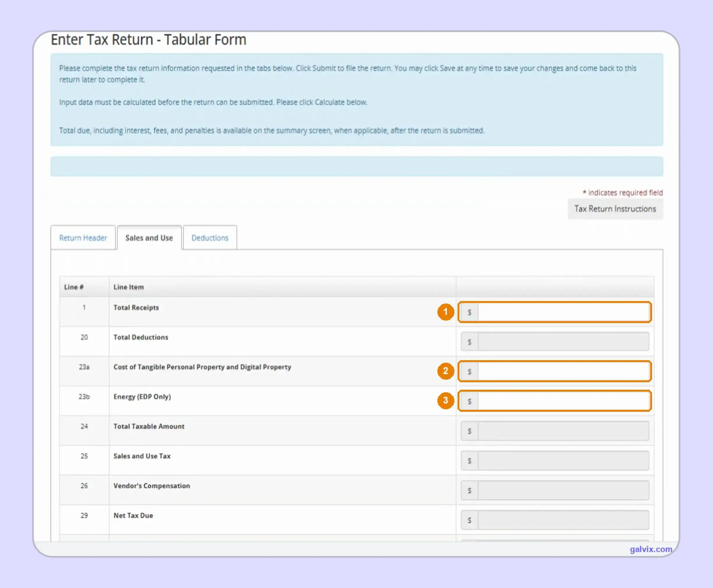The height and width of the screenshot is (588, 713).
Task: Click the Energy (EDP Only) amount field
Action: [x=564, y=401]
